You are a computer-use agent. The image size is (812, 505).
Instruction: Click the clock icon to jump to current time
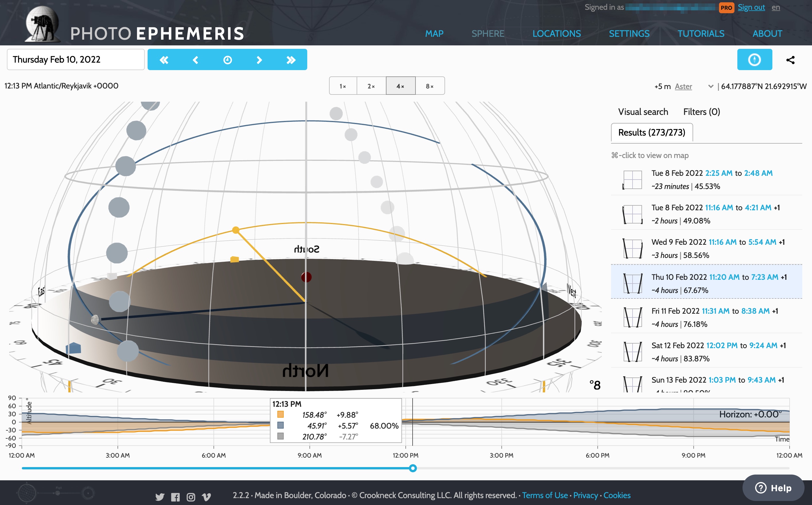click(227, 60)
